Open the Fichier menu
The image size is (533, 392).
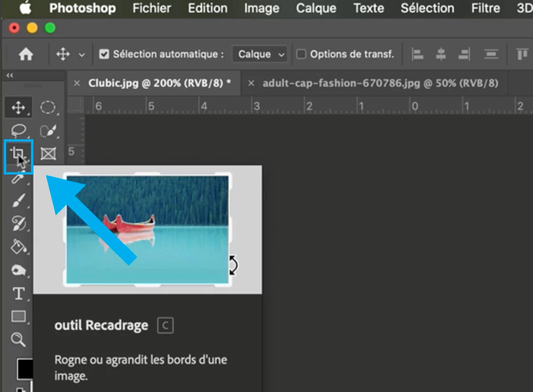[x=152, y=8]
